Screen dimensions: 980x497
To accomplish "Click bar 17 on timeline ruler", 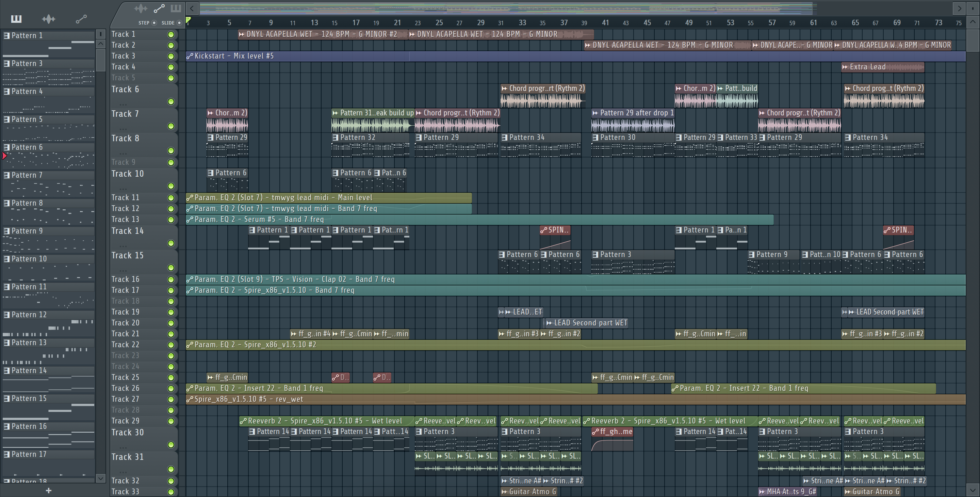I will 356,22.
